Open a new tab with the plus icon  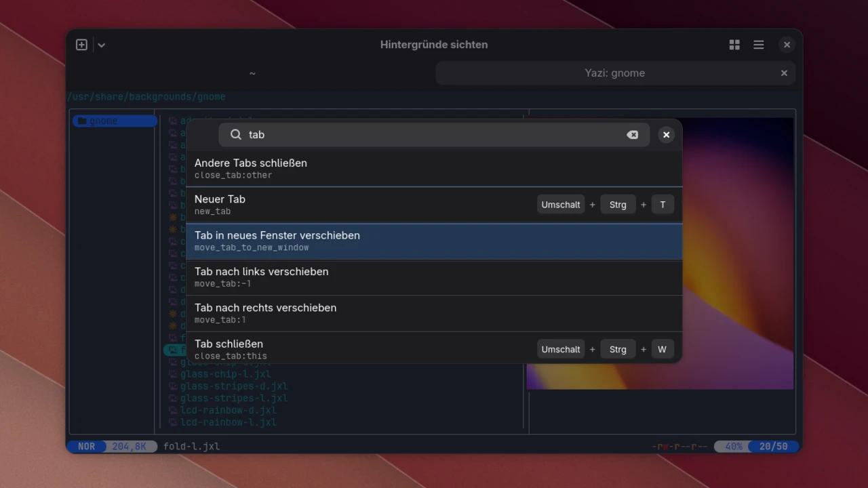tap(81, 45)
